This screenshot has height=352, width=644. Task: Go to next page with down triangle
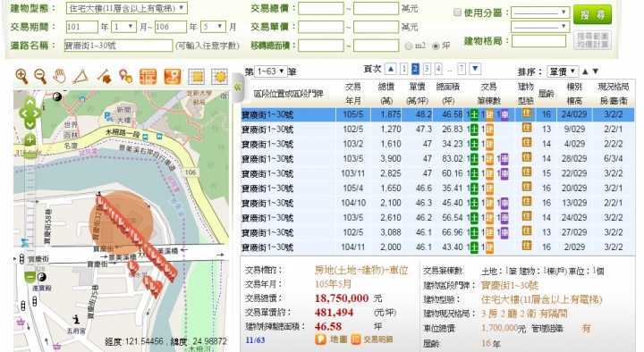475,69
